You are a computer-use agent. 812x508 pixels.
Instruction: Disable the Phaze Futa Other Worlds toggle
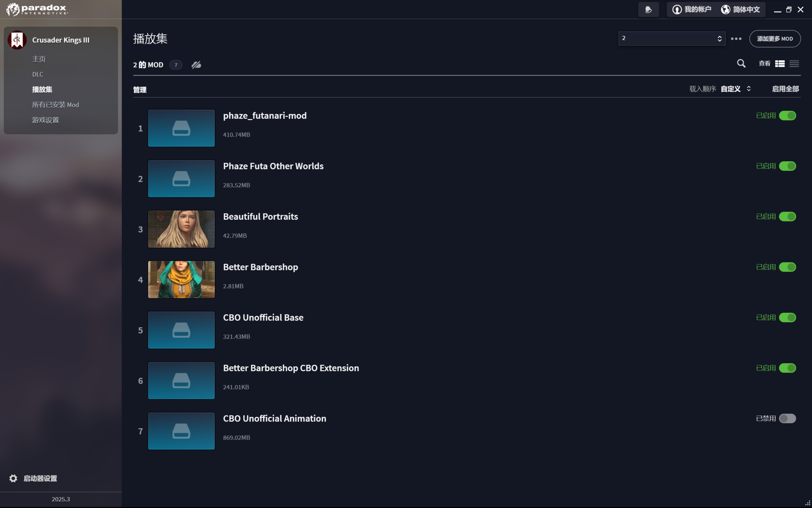tap(787, 166)
